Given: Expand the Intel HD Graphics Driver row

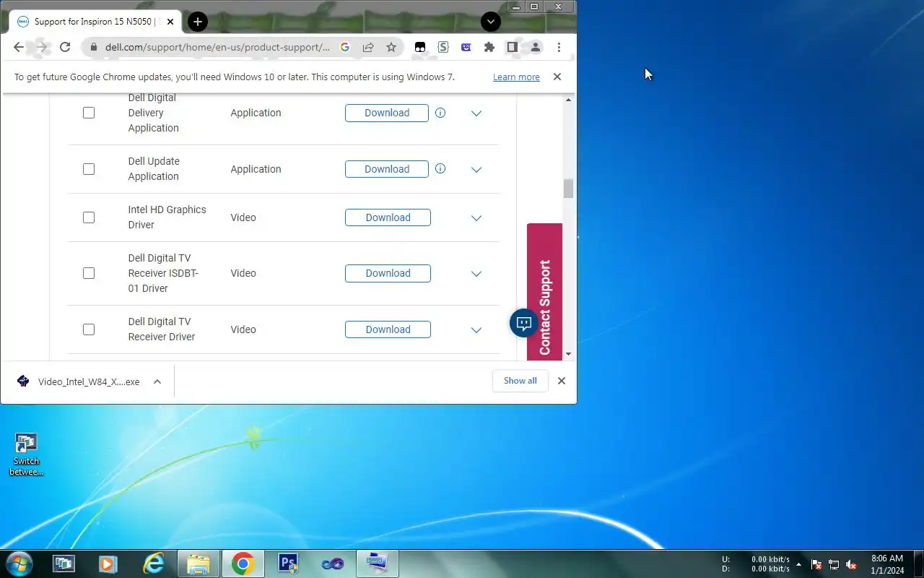Looking at the screenshot, I should (476, 218).
